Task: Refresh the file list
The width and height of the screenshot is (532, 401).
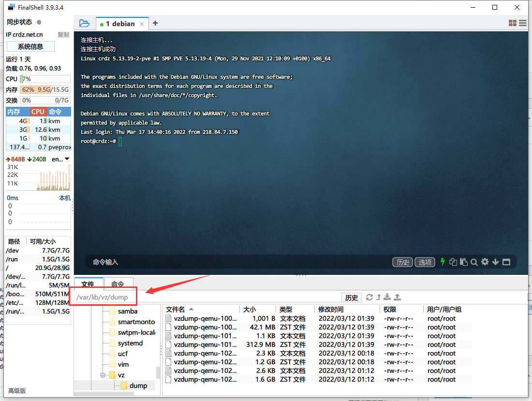Action: (369, 297)
